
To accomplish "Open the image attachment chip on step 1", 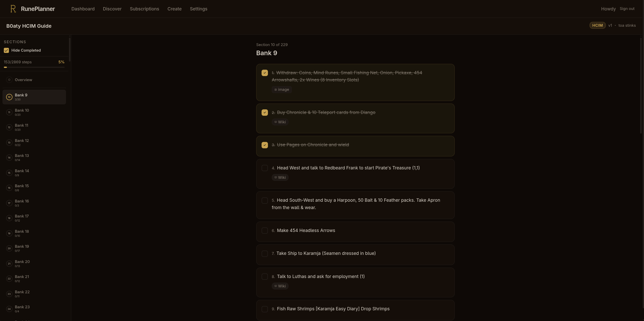I will click(x=281, y=90).
